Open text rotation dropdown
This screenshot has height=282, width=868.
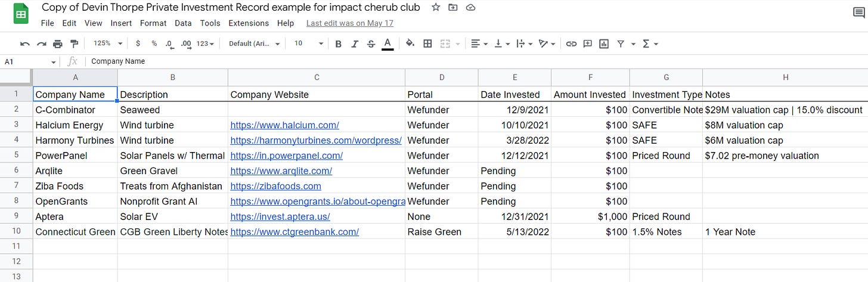(546, 44)
